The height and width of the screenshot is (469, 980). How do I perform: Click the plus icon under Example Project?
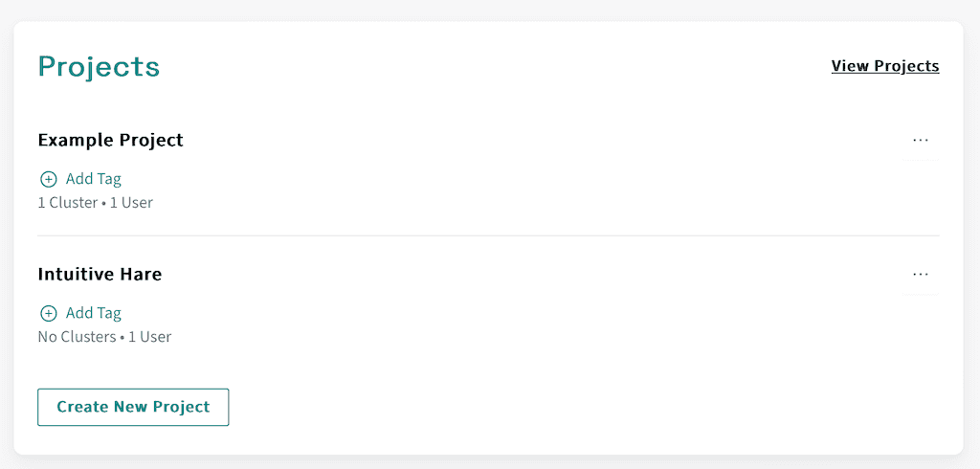tap(48, 179)
